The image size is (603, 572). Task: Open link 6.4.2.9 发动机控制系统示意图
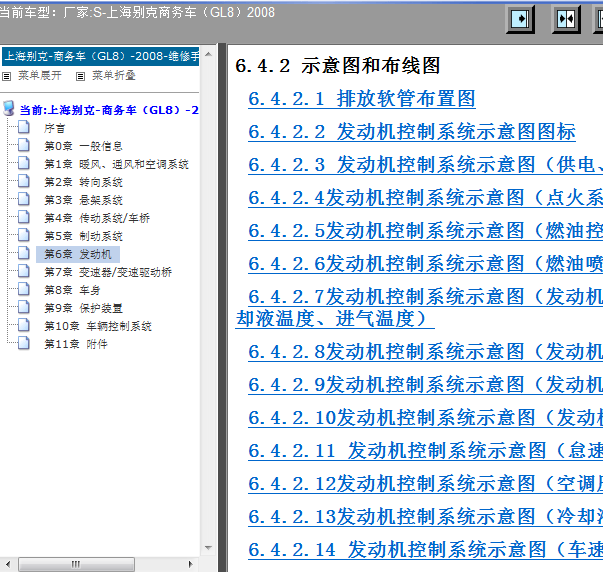(425, 385)
